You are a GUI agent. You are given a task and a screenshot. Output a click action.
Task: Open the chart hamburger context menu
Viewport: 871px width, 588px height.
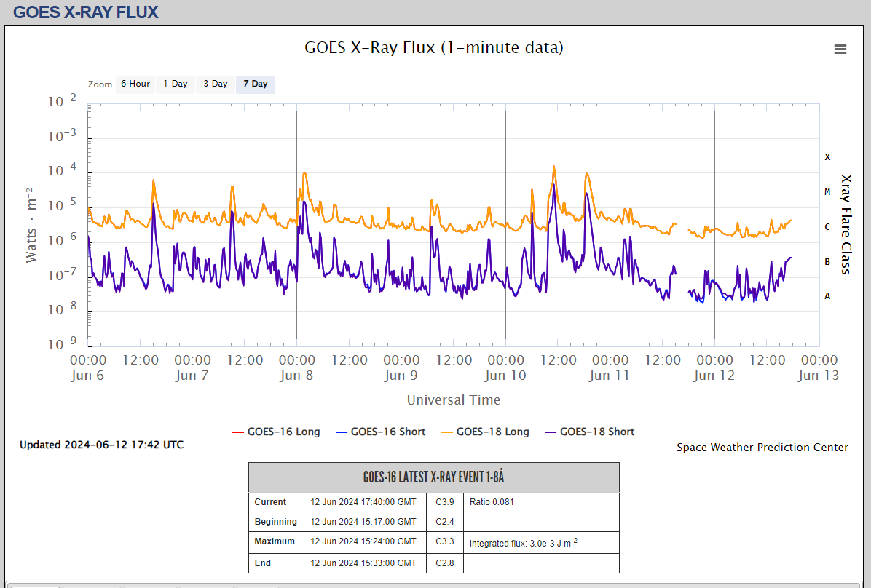click(x=840, y=49)
